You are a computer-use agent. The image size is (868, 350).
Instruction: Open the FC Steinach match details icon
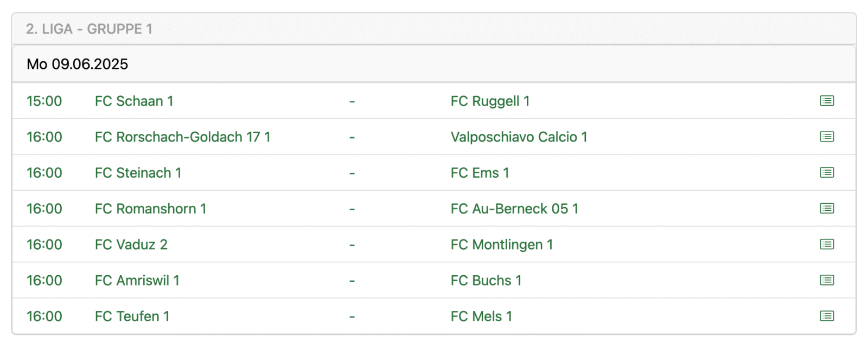[826, 172]
